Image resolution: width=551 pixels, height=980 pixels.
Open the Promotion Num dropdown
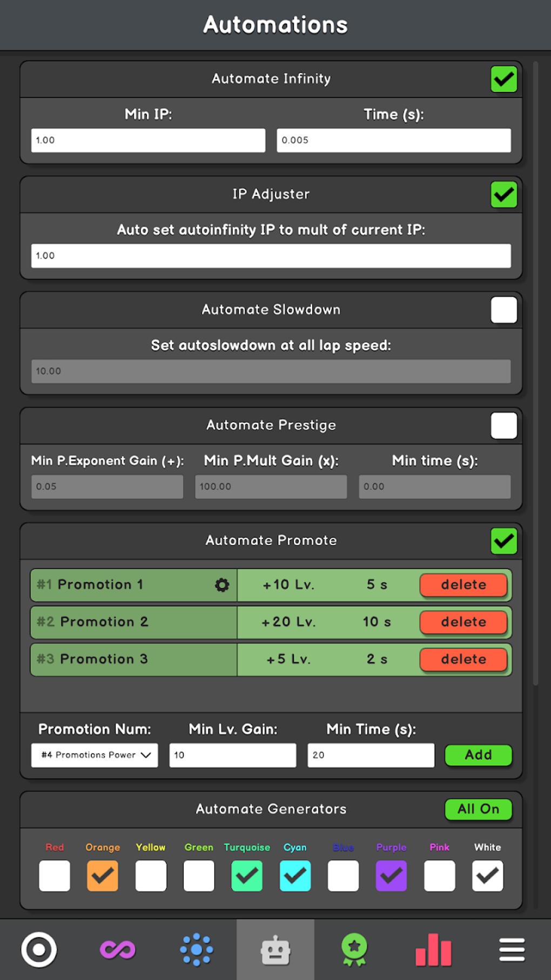tap(94, 755)
